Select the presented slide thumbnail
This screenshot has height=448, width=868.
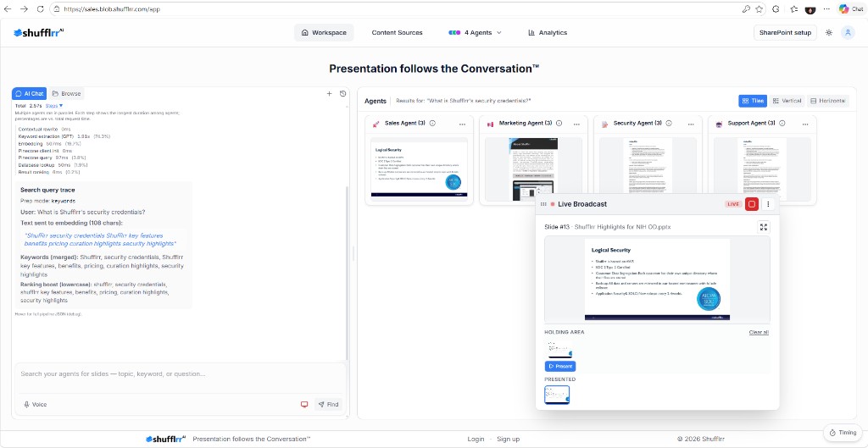[557, 395]
